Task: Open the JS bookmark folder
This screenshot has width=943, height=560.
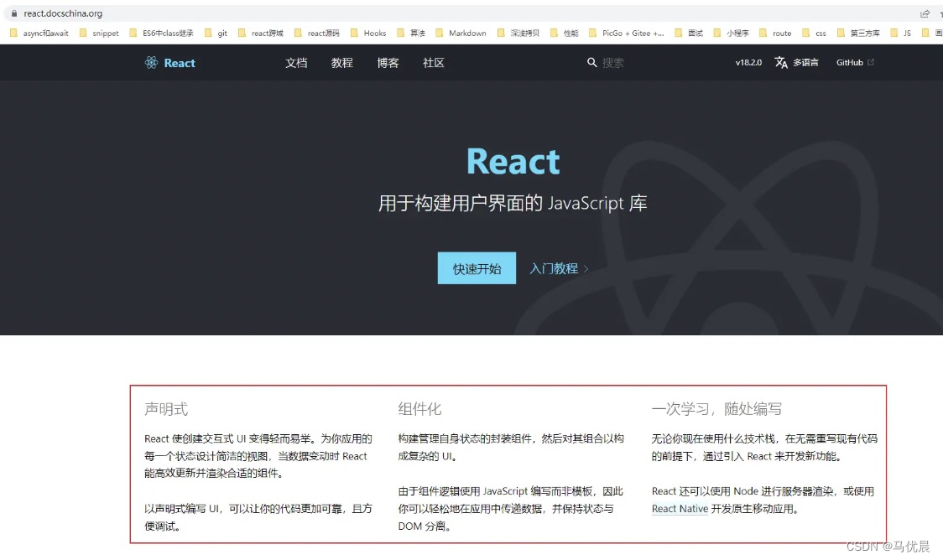Action: [900, 33]
